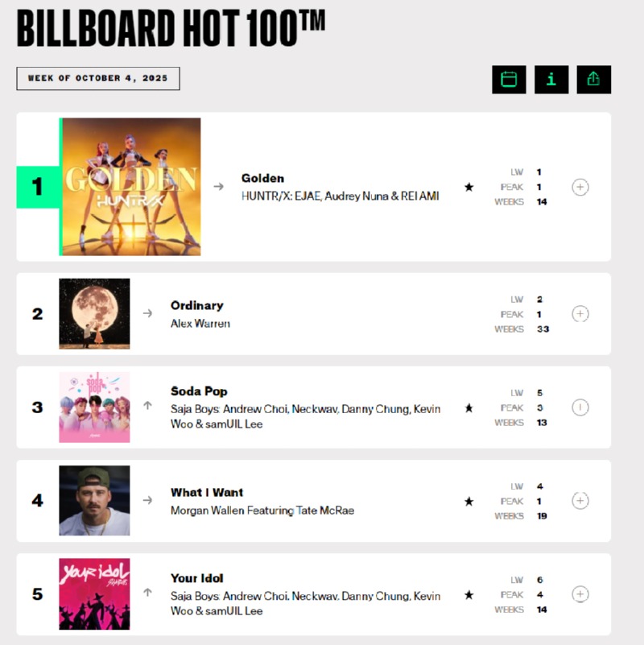Click the star icon beside What I Want
Viewport: 644px width, 645px height.
coord(469,501)
